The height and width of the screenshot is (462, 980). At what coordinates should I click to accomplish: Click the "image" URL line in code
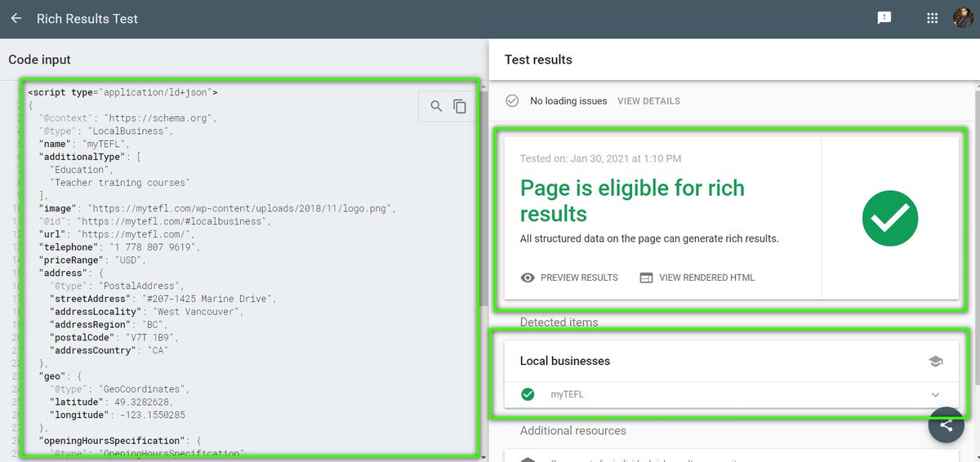(x=217, y=209)
